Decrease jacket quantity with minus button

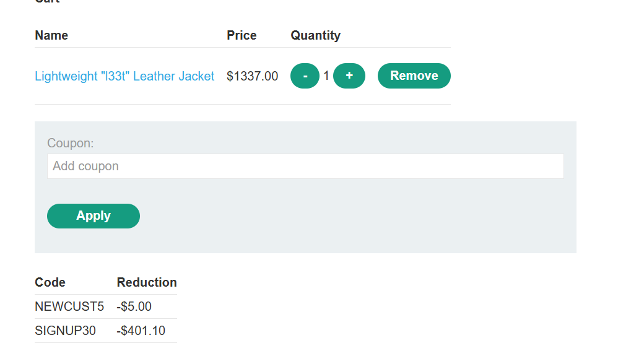coord(305,76)
